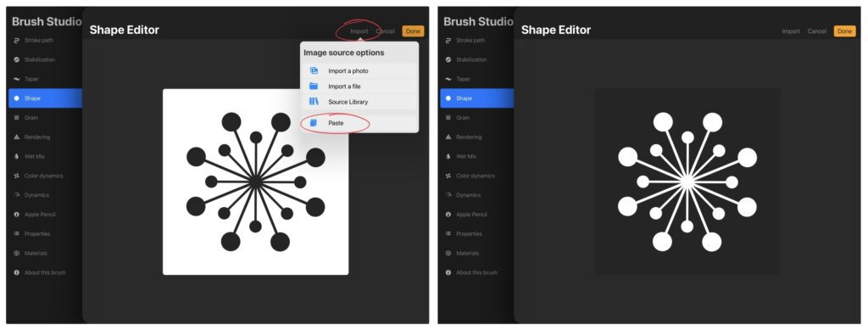Click Color dynamics icon in left Brush Studio

(17, 176)
